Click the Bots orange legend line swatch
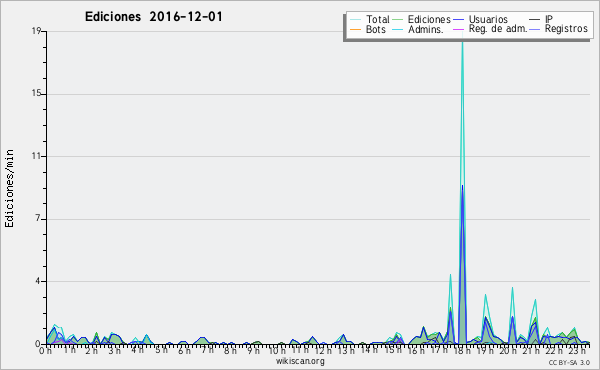 (x=355, y=29)
